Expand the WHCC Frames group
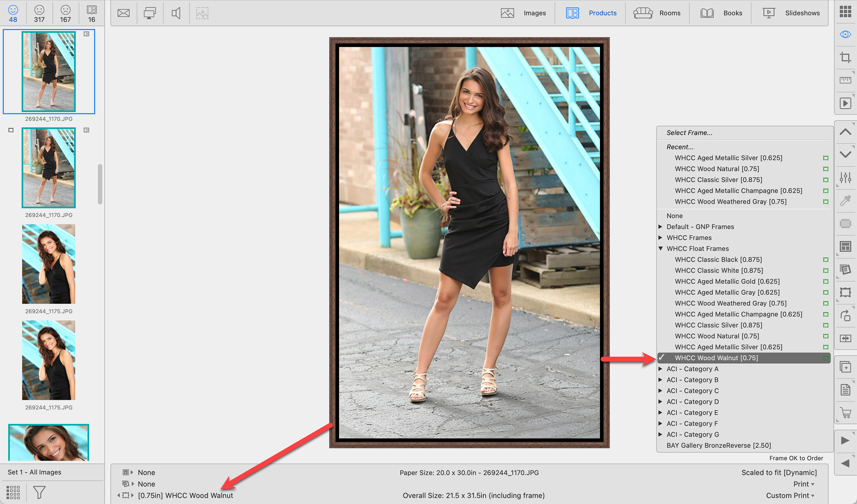 tap(660, 238)
